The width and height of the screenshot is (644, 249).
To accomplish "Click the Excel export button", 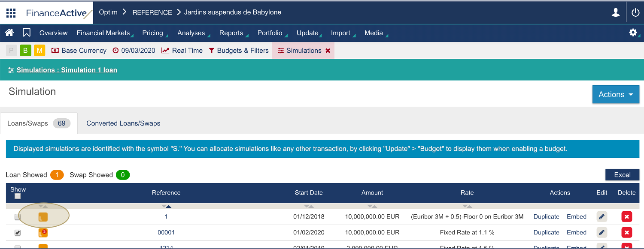I will (622, 175).
